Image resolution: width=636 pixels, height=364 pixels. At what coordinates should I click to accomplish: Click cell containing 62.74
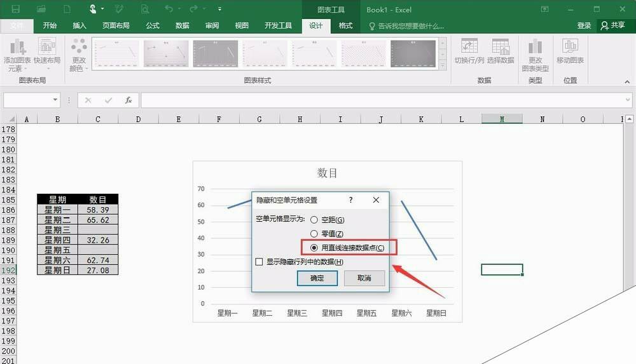98,260
